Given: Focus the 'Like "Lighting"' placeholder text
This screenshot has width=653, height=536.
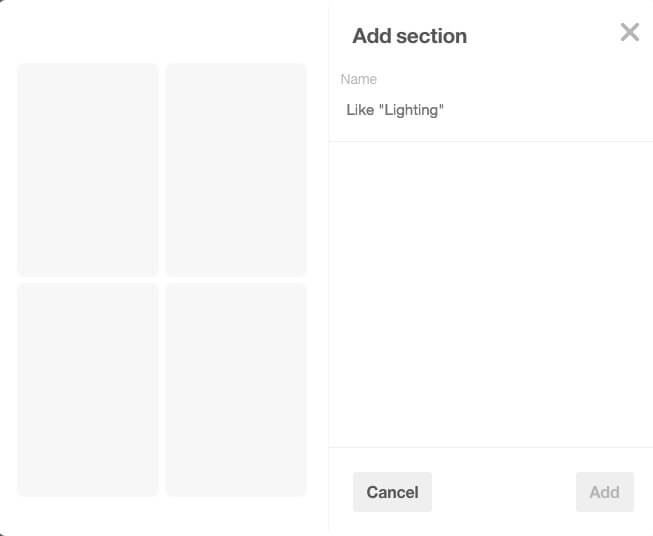Looking at the screenshot, I should coord(395,110).
